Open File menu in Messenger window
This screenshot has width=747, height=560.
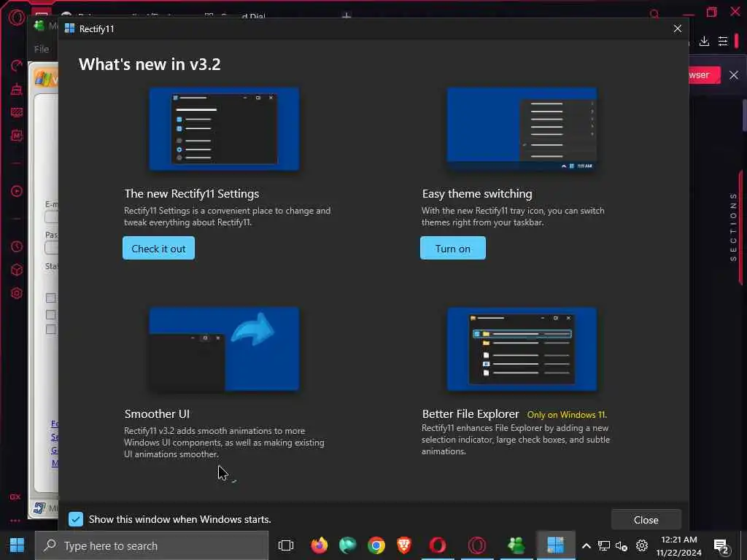coord(42,49)
